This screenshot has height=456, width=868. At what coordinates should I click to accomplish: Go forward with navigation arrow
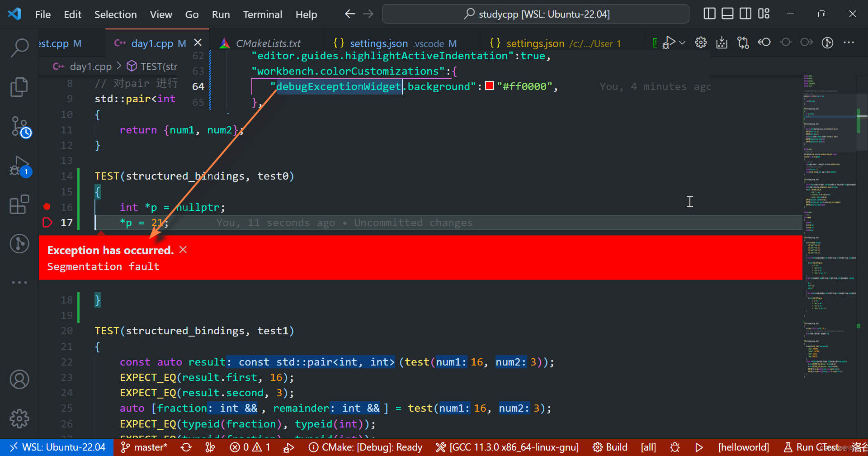[368, 14]
